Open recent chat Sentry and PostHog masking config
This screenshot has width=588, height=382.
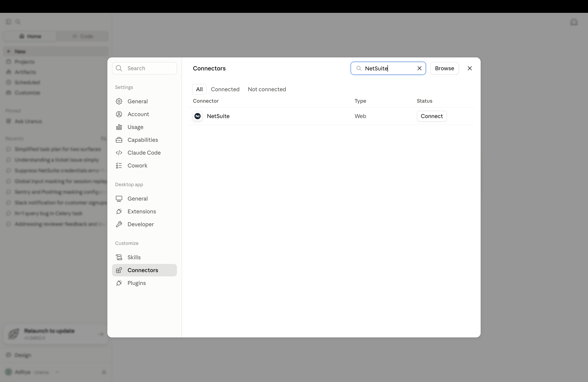[x=56, y=192]
